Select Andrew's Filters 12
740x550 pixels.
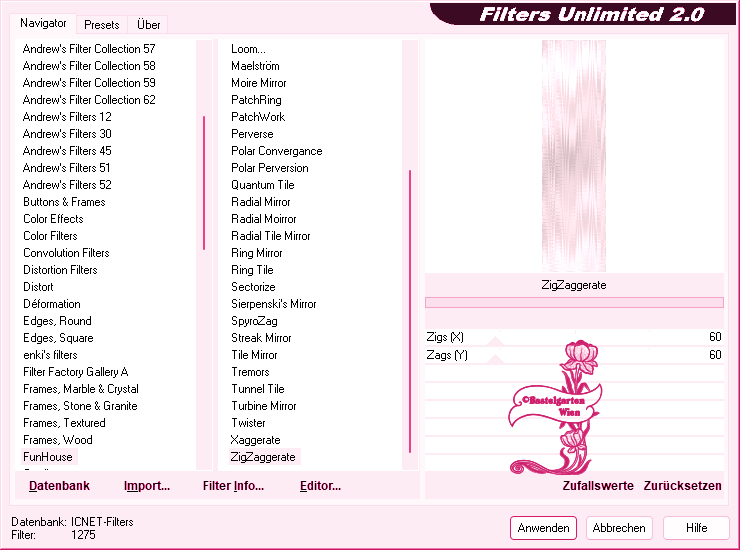67,117
